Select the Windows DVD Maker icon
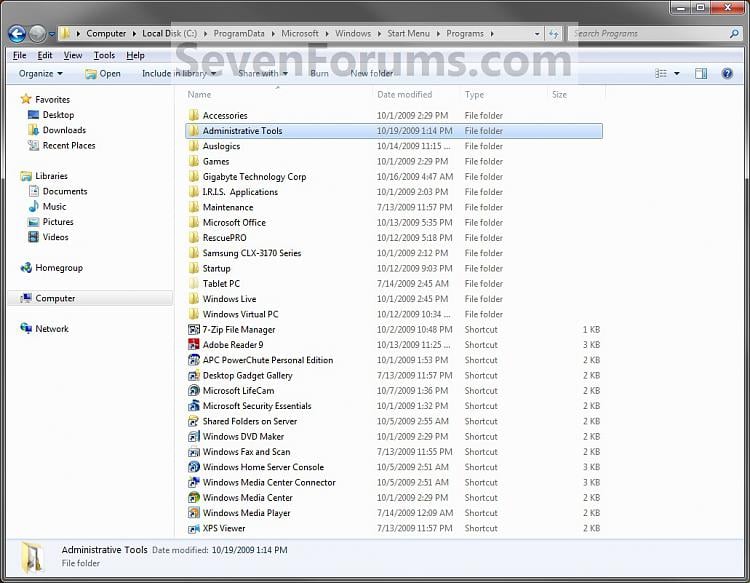This screenshot has width=750, height=583. (194, 437)
